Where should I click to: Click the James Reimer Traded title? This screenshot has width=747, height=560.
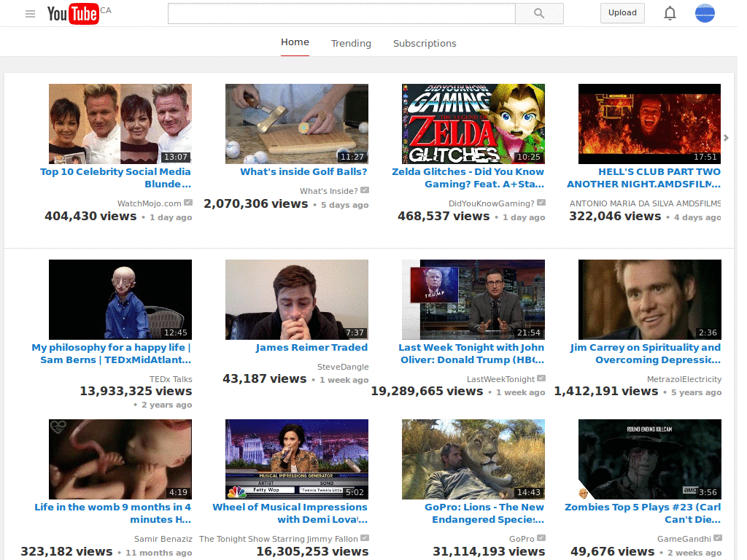pyautogui.click(x=311, y=347)
